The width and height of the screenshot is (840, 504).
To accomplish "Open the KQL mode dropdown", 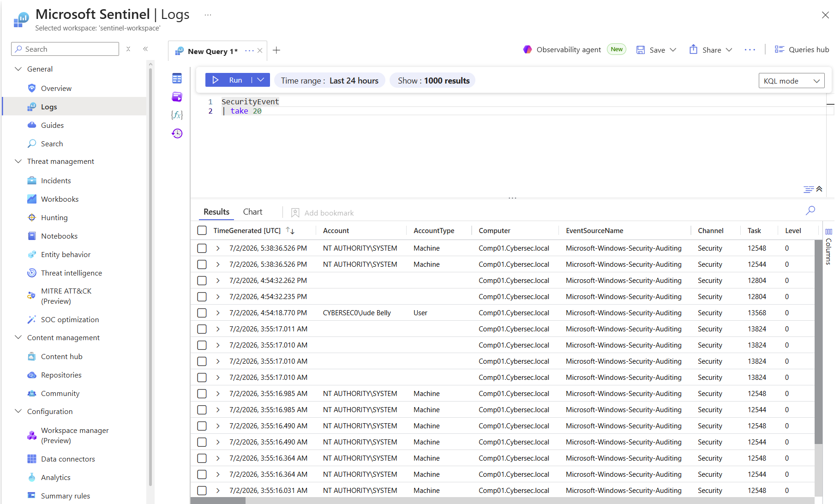I will pos(792,81).
